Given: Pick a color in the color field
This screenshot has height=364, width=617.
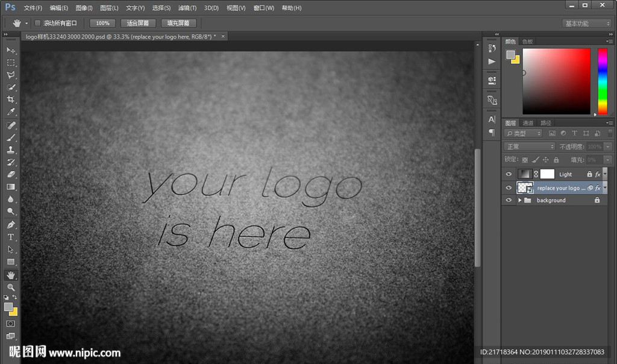Looking at the screenshot, I should (556, 81).
